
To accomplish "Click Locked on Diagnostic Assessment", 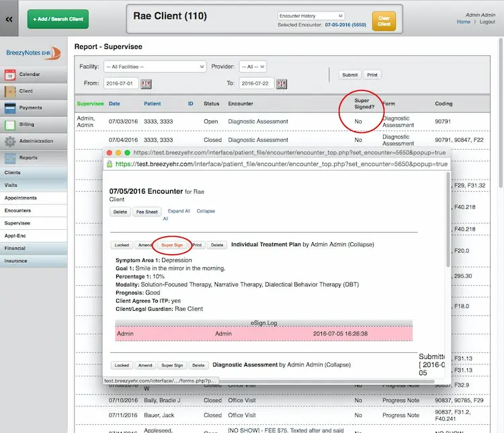I will pos(122,366).
